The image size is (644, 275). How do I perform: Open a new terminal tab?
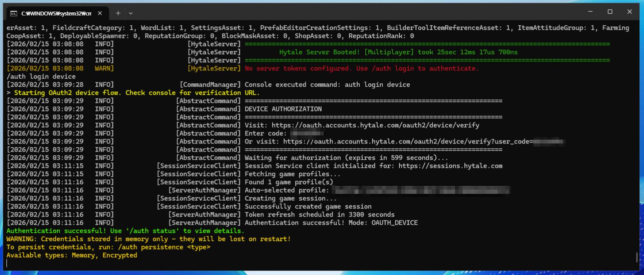tap(118, 13)
